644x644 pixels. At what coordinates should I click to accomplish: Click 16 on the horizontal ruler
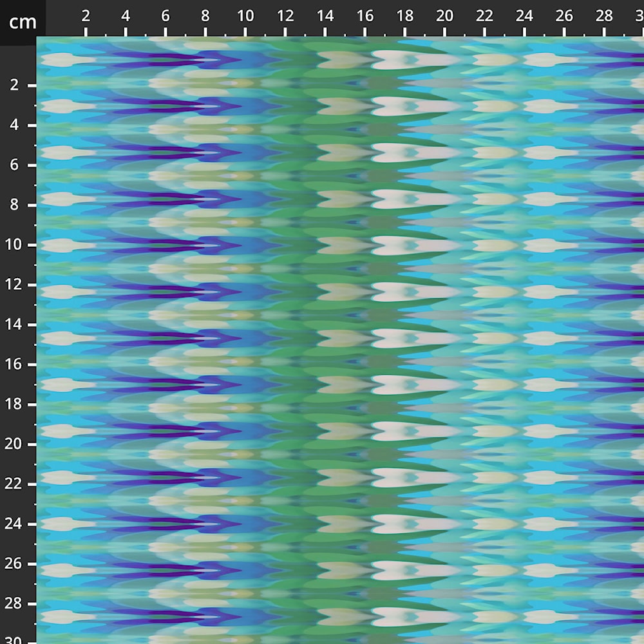(x=365, y=17)
